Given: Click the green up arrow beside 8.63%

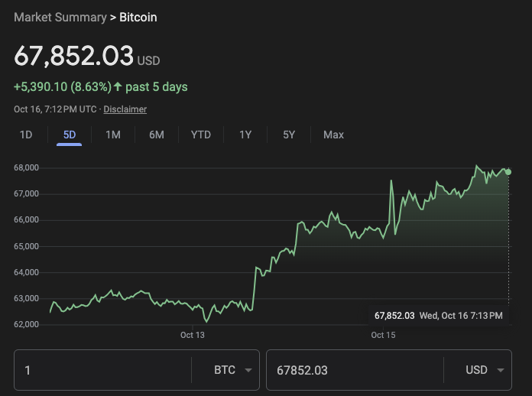Looking at the screenshot, I should coord(118,86).
